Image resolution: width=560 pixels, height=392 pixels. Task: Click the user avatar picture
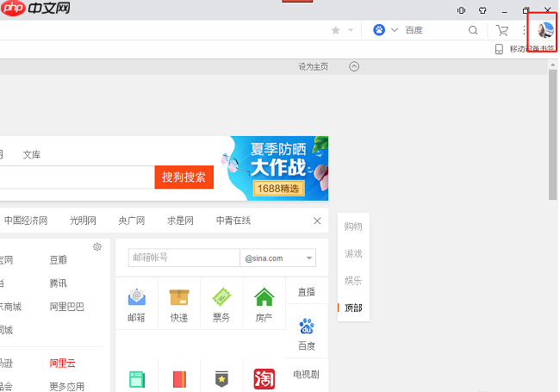tap(545, 30)
